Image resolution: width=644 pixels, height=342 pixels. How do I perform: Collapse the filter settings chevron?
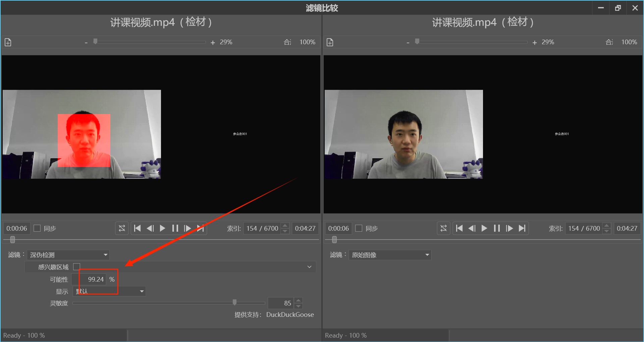click(x=309, y=267)
